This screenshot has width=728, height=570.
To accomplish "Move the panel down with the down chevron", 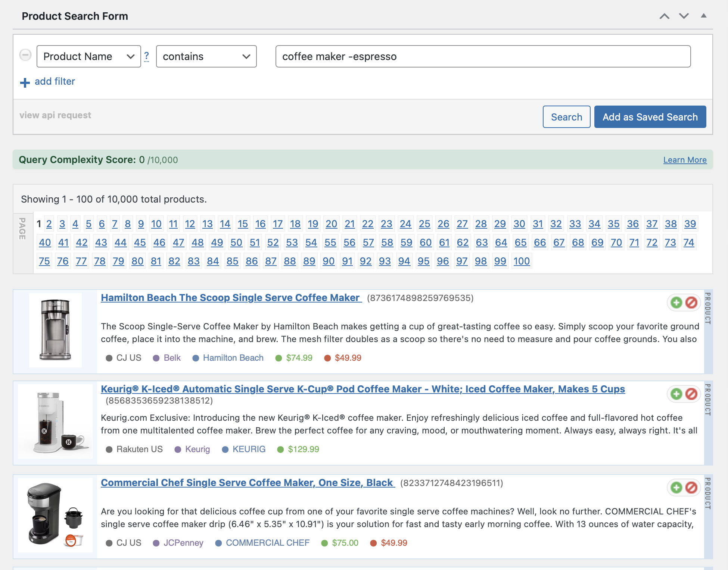I will pos(684,16).
